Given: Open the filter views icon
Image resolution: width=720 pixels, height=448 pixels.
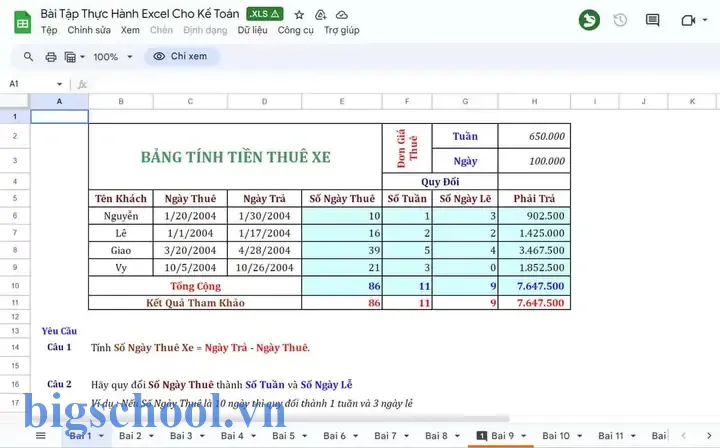Looking at the screenshot, I should click(70, 57).
